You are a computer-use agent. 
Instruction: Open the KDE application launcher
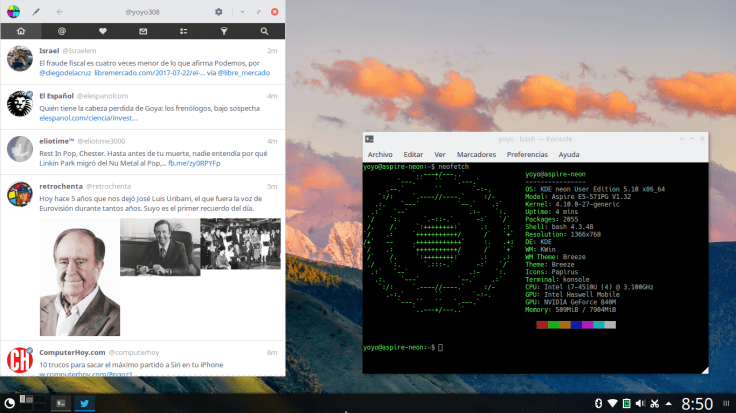(x=11, y=403)
